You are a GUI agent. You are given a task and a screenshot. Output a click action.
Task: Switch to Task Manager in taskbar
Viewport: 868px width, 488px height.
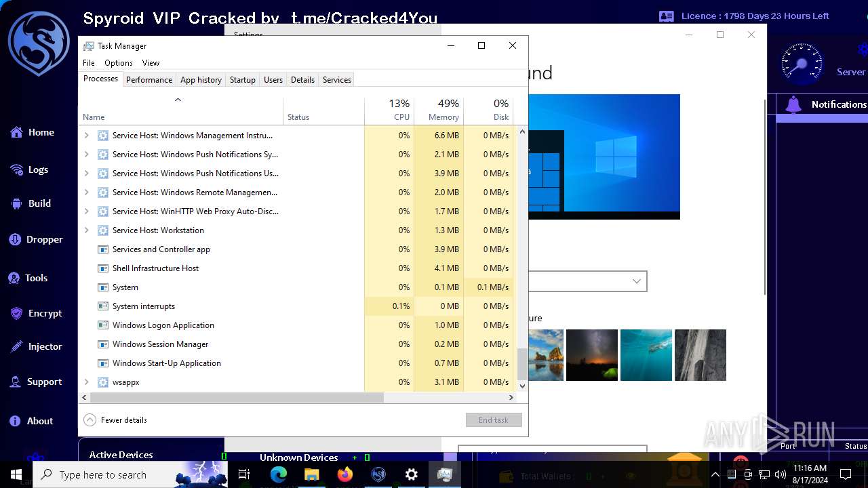[445, 474]
